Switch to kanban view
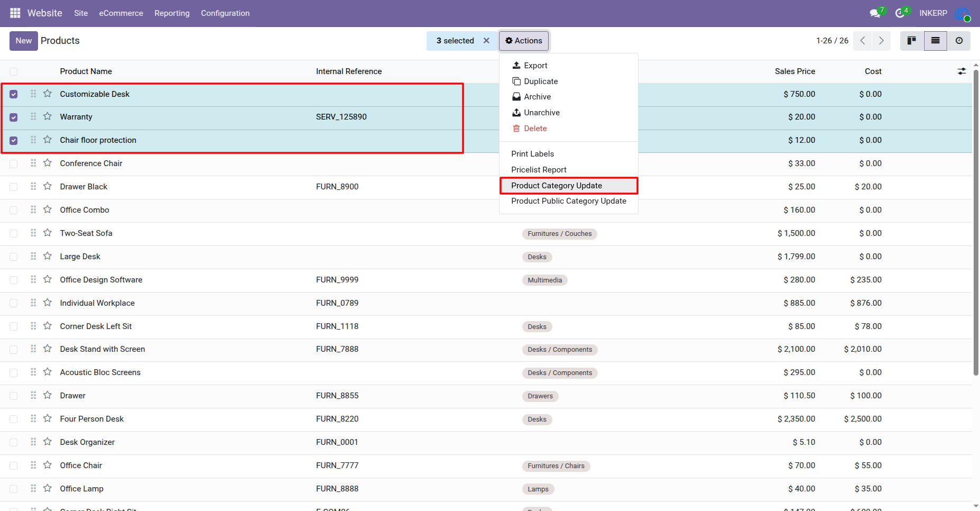Image resolution: width=980 pixels, height=511 pixels. click(x=912, y=41)
